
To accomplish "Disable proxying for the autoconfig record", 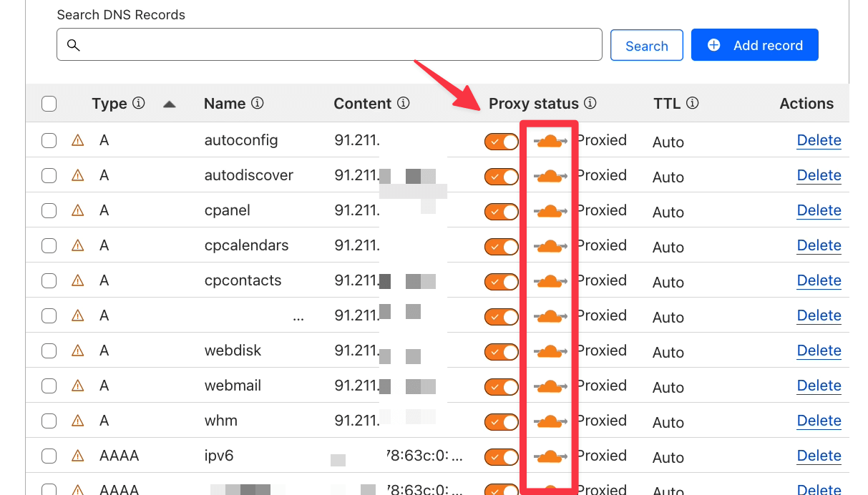I will tap(501, 141).
